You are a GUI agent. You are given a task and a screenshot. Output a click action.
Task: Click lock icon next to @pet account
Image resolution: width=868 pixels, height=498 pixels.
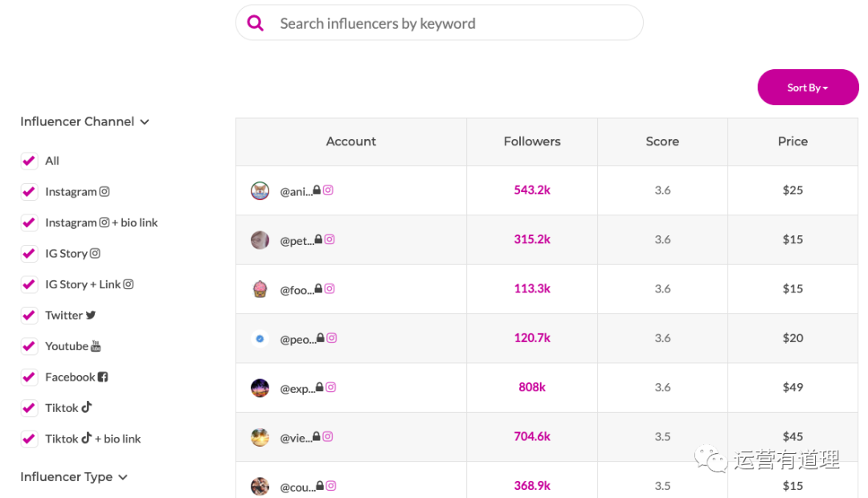(x=318, y=239)
